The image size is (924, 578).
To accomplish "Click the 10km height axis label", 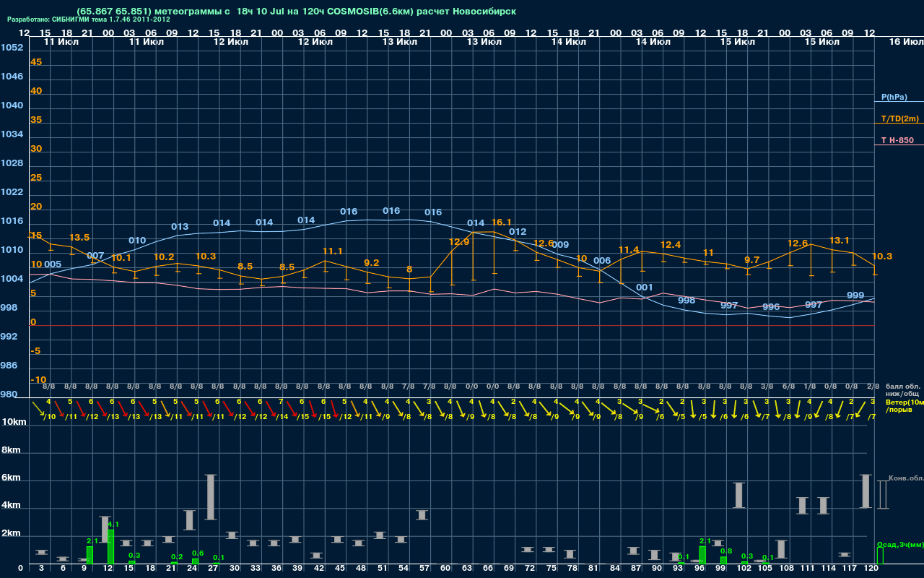I will pyautogui.click(x=13, y=421).
